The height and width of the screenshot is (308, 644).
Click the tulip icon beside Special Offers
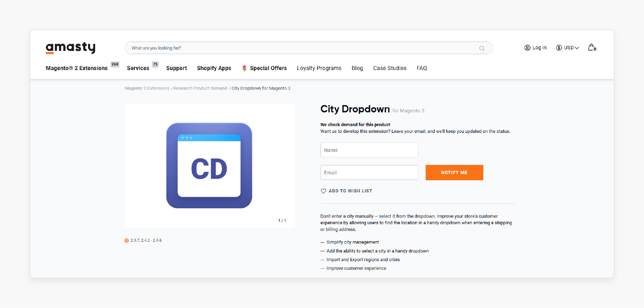244,68
